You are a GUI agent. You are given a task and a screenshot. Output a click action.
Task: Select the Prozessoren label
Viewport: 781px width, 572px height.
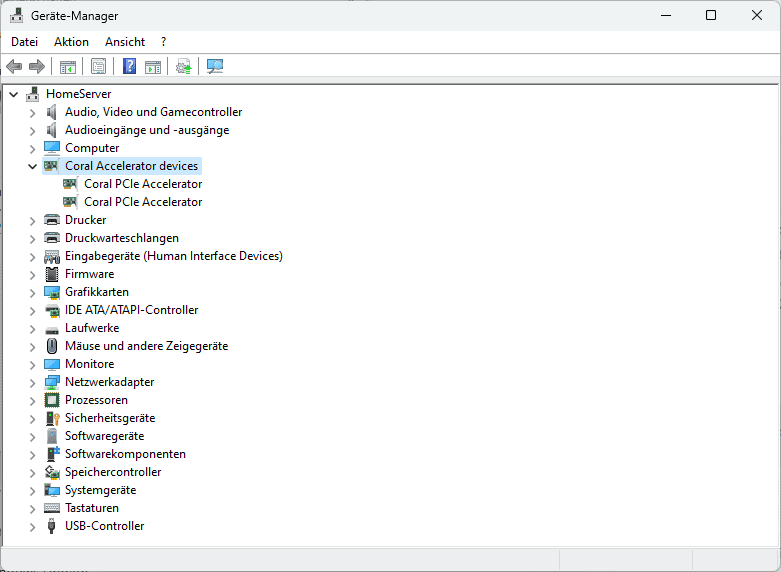click(x=97, y=400)
